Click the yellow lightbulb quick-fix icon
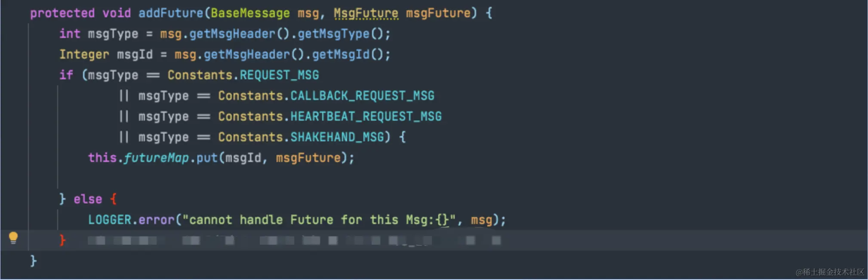The image size is (868, 280). 13,238
